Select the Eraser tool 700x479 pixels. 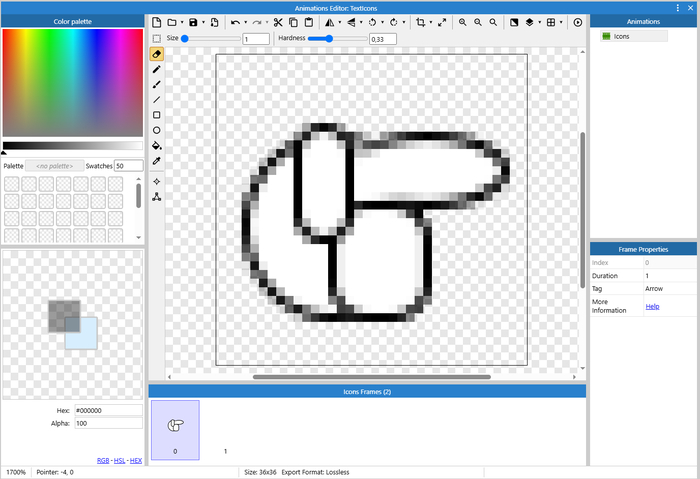click(x=157, y=54)
